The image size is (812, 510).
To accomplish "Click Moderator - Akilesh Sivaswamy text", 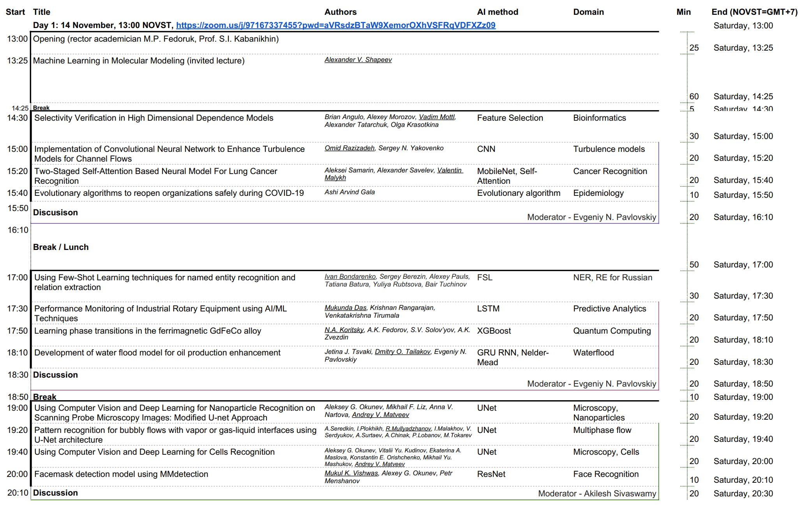I will tap(597, 494).
